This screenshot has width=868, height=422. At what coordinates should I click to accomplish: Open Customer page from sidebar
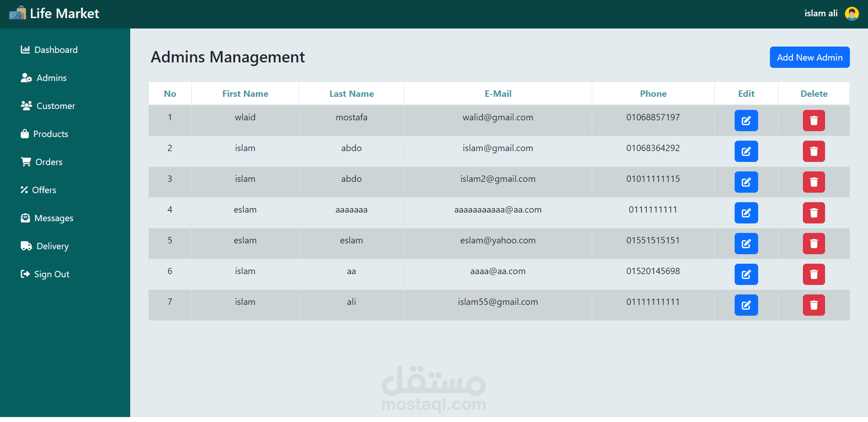[x=48, y=106]
